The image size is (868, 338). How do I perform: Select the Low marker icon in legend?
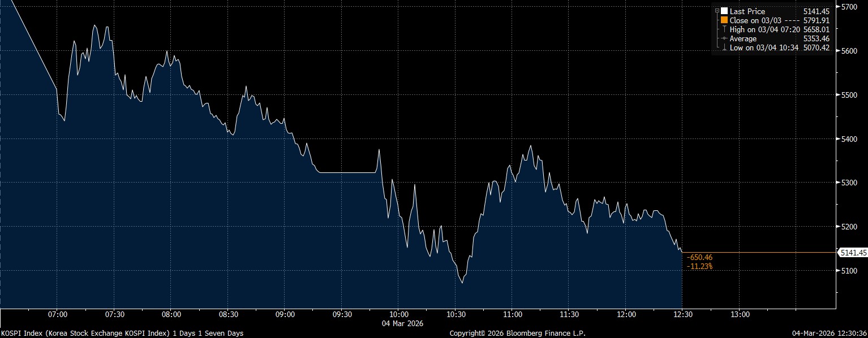click(724, 48)
